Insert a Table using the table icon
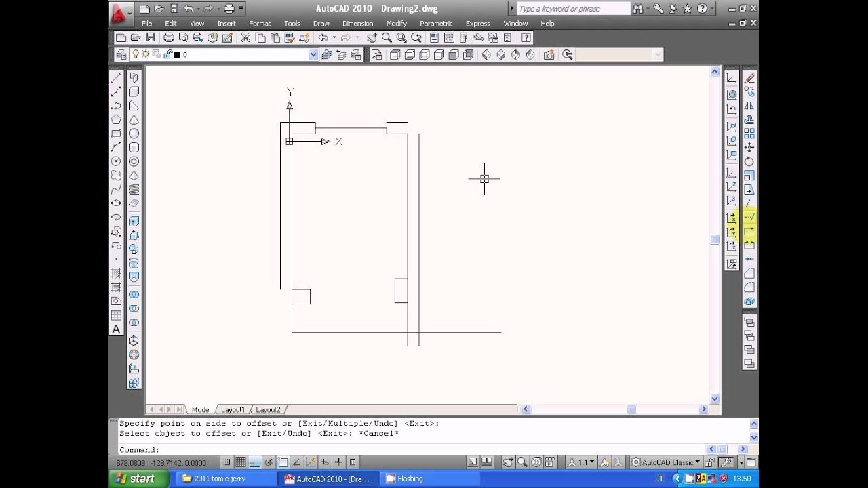 [x=116, y=315]
